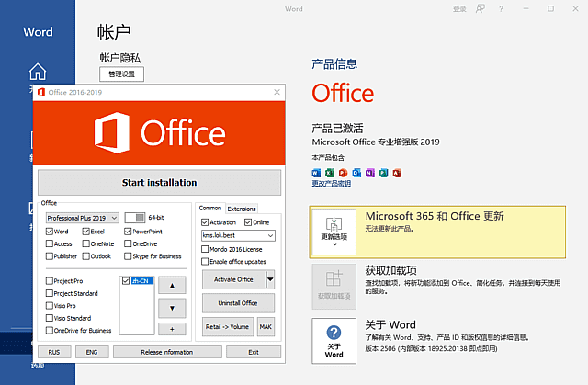Image resolution: width=588 pixels, height=385 pixels.
Task: Enable the Access checkbox
Action: click(x=49, y=243)
